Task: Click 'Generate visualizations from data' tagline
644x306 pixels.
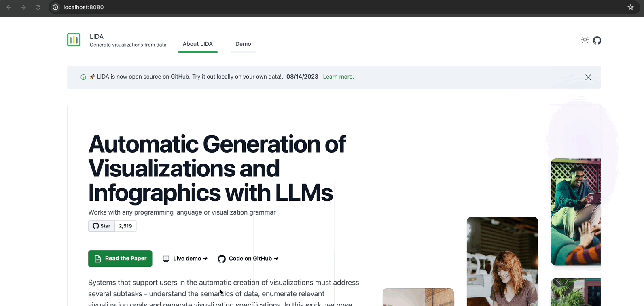Action: (128, 45)
